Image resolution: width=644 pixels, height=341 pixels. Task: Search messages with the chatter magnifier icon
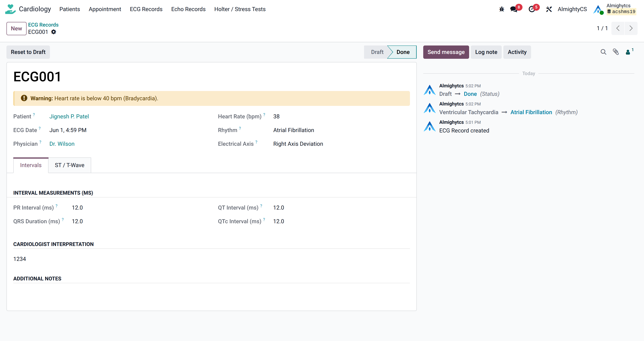click(603, 52)
